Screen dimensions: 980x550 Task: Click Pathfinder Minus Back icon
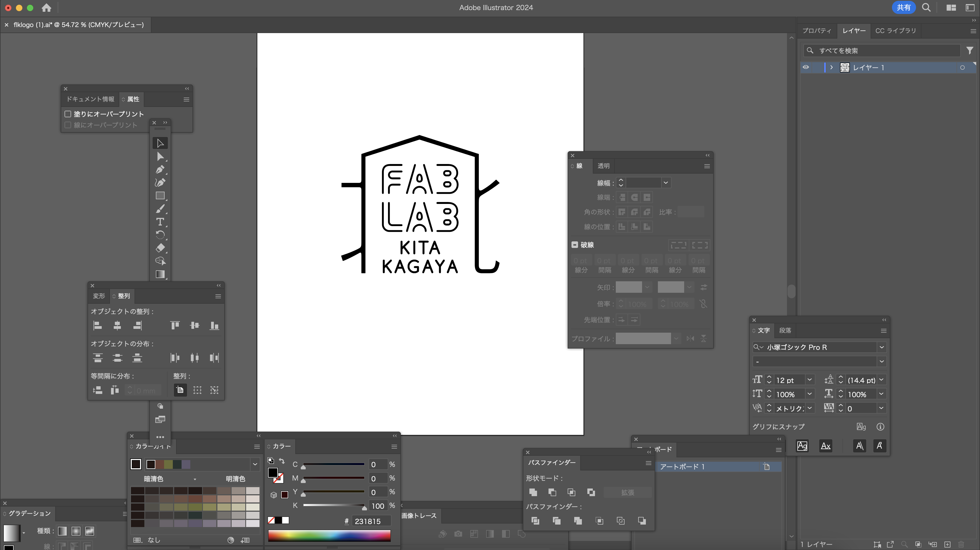(642, 521)
